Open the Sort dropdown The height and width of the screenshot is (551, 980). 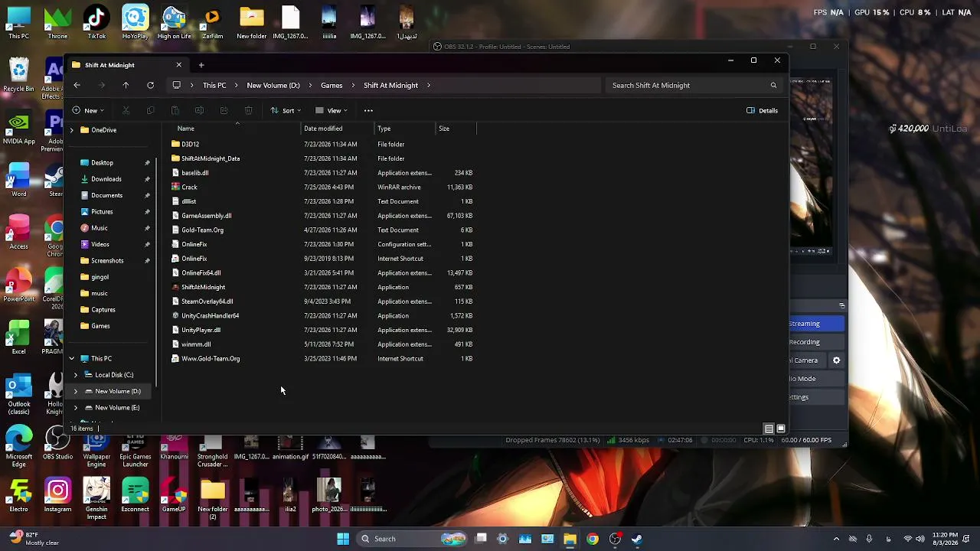pyautogui.click(x=286, y=110)
